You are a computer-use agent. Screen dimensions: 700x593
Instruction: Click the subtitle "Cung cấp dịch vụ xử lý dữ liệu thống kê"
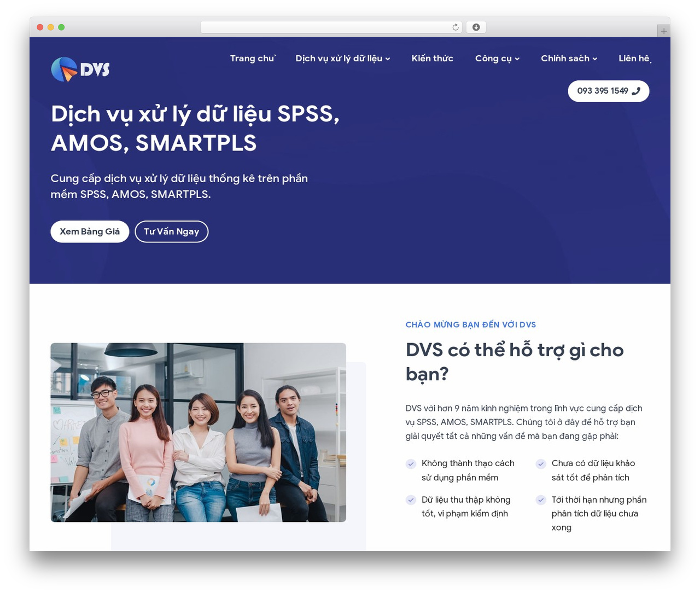tap(179, 187)
